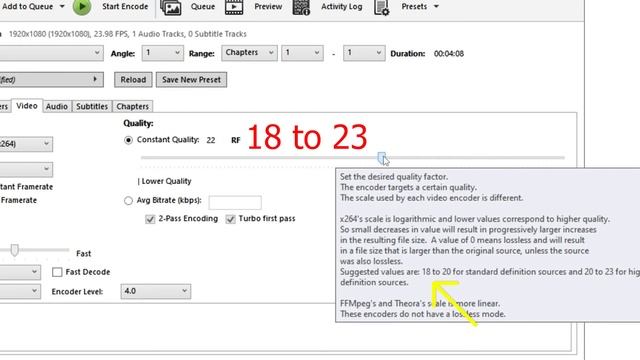Click the Preview toolbar label
640x360 pixels.
pos(268,7)
